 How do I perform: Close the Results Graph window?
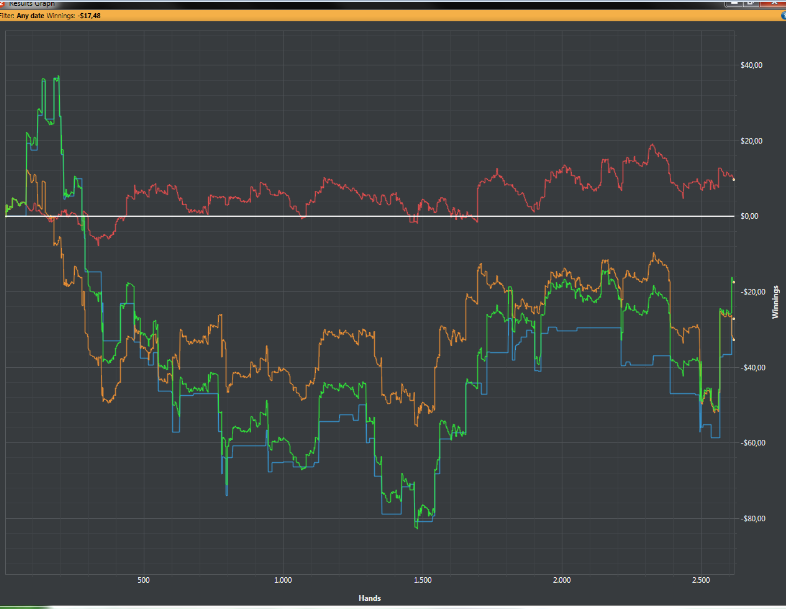pyautogui.click(x=773, y=3)
